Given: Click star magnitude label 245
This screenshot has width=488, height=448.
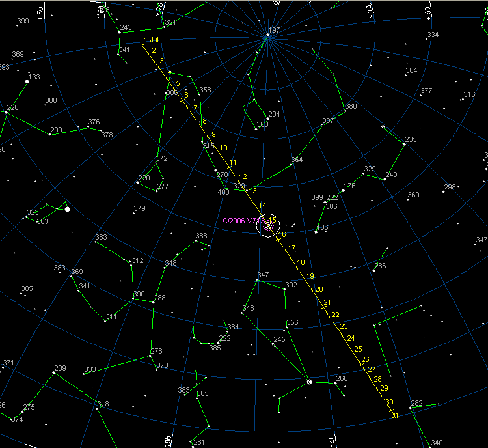Looking at the screenshot, I should 279,339.
